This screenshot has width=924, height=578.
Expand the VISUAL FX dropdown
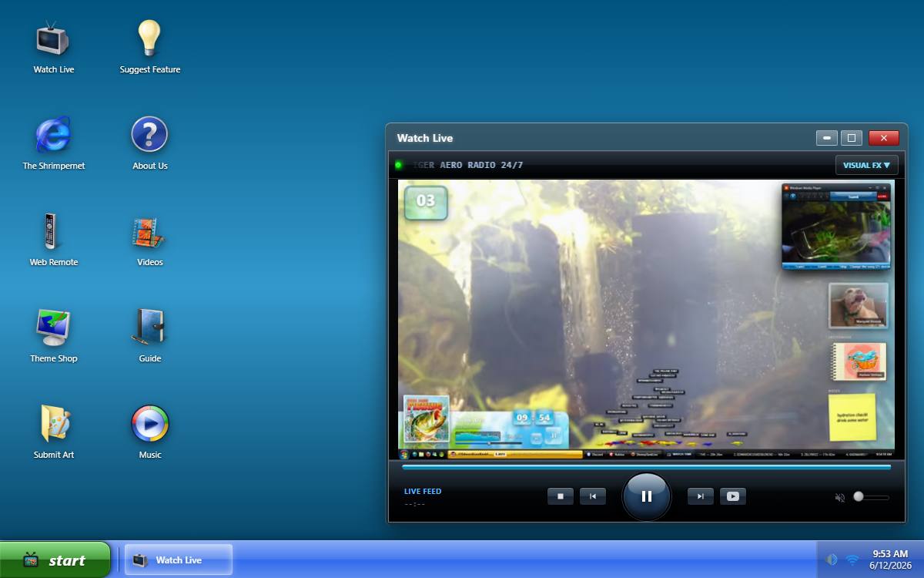[866, 165]
